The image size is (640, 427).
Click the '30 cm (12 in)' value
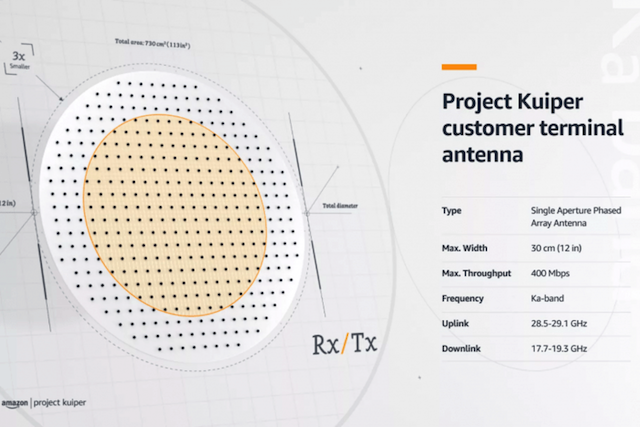pyautogui.click(x=556, y=248)
